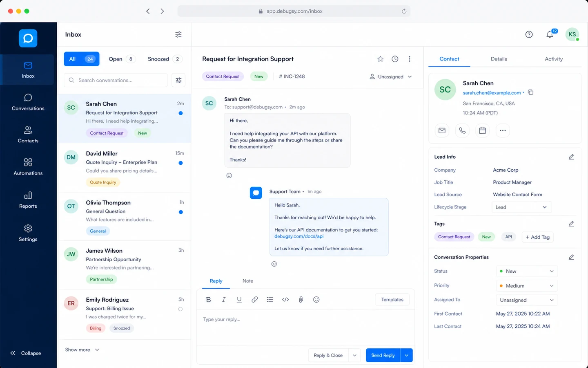The width and height of the screenshot is (588, 368).
Task: Copy Sarah Chen's email address
Action: (530, 92)
